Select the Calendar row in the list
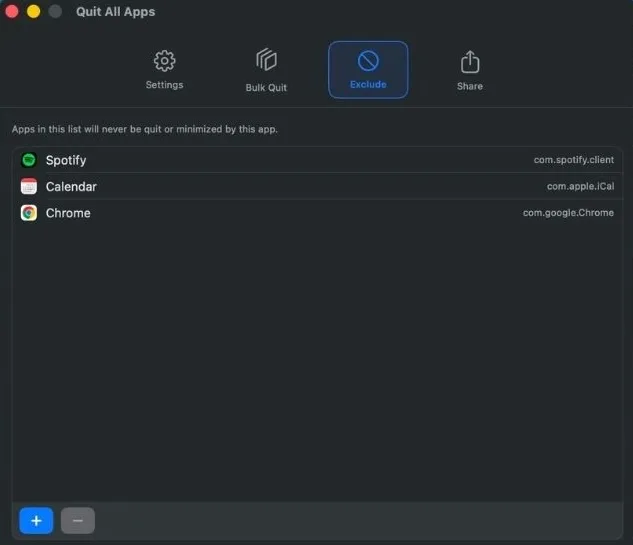The image size is (633, 545). (x=317, y=187)
